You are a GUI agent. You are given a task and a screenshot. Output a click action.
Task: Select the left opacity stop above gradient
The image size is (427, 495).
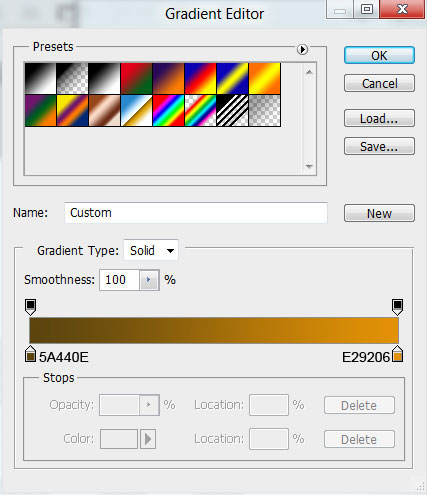pos(30,307)
